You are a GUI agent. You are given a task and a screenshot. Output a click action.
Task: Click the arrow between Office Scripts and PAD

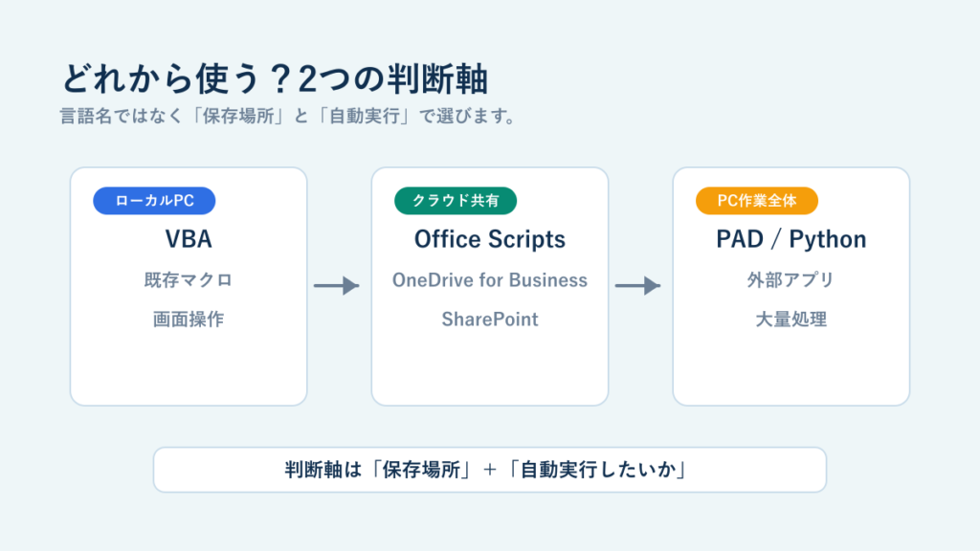638,285
